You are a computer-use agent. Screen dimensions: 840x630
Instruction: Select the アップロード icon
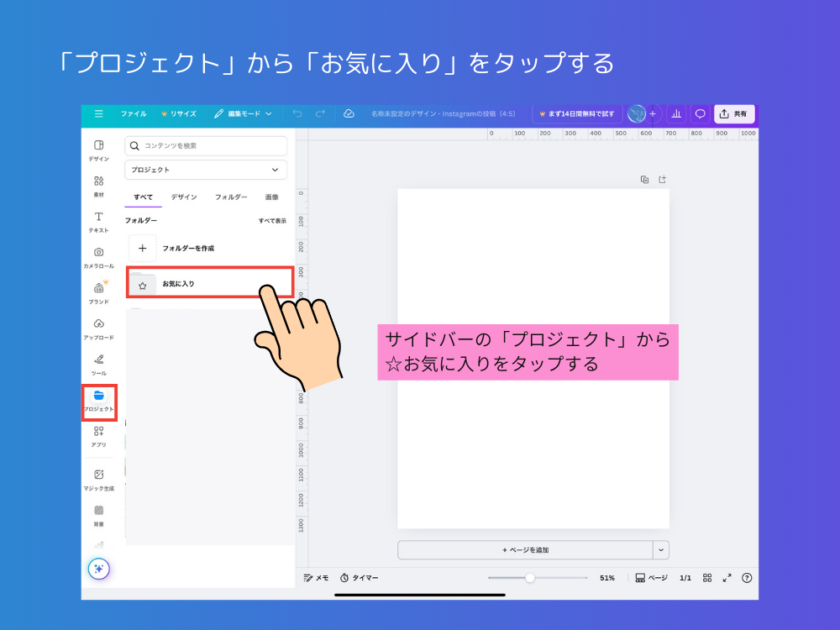pyautogui.click(x=98, y=328)
